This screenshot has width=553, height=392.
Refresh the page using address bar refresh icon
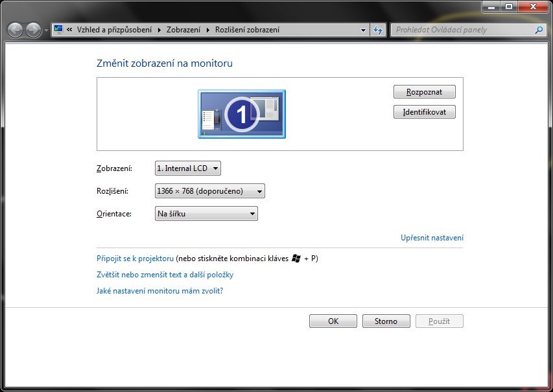click(378, 30)
